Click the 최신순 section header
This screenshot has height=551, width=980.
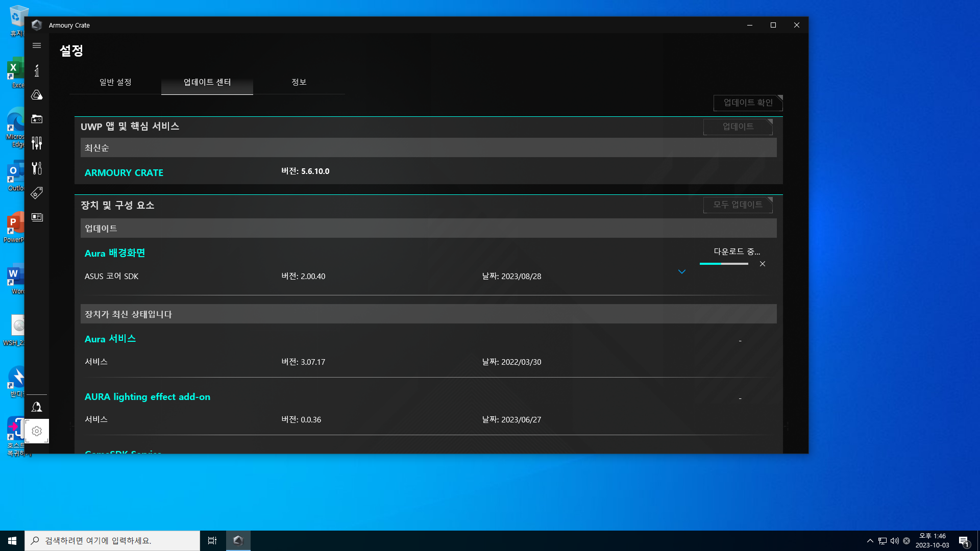429,148
